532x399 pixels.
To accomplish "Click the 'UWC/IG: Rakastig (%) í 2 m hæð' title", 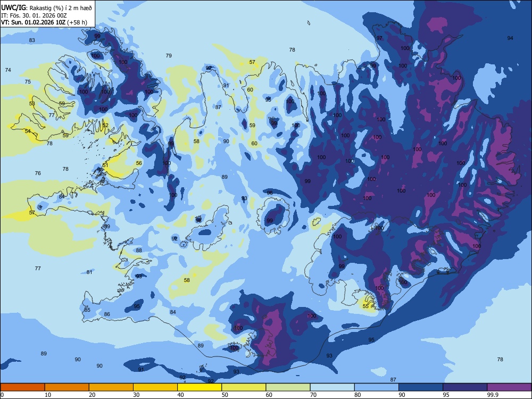I will coord(46,8).
